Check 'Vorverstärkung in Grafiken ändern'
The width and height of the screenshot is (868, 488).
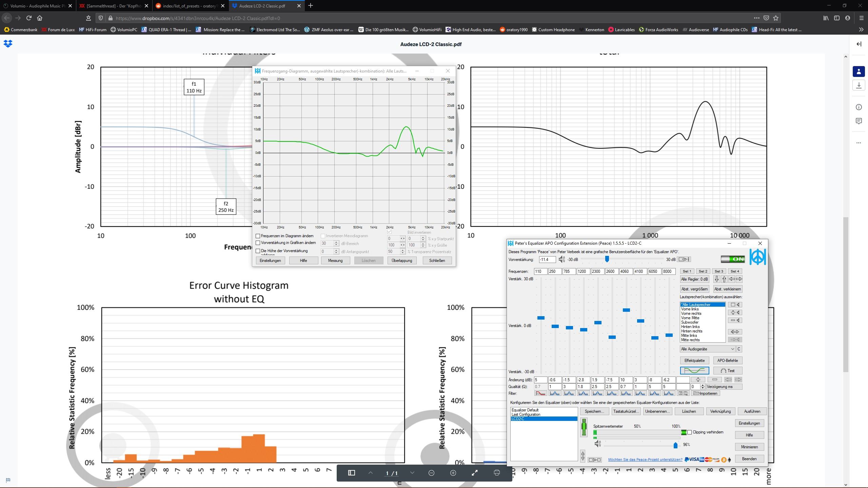(x=258, y=243)
